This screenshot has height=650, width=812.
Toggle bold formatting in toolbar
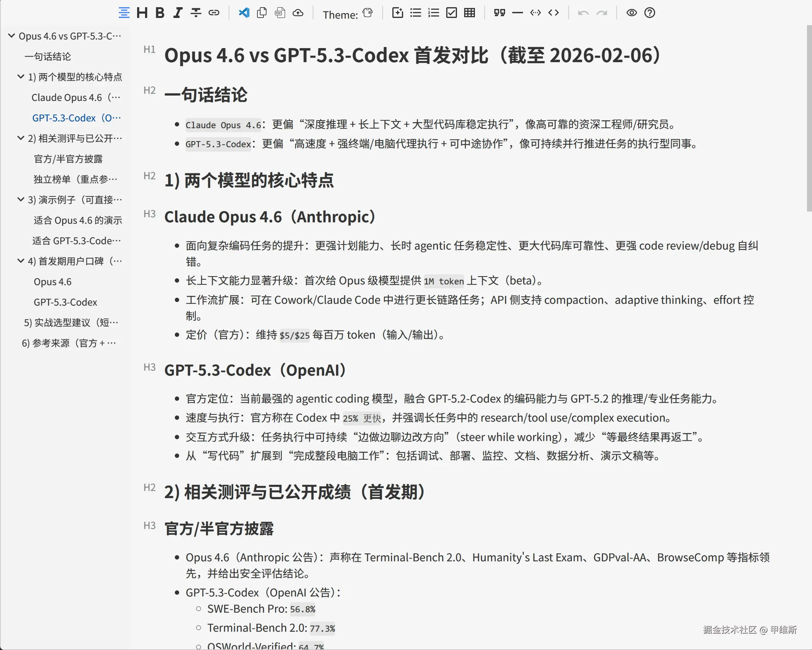pos(160,13)
